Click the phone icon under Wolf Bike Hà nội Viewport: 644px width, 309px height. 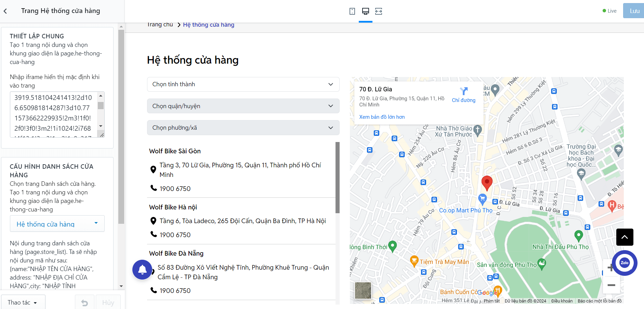pos(154,234)
